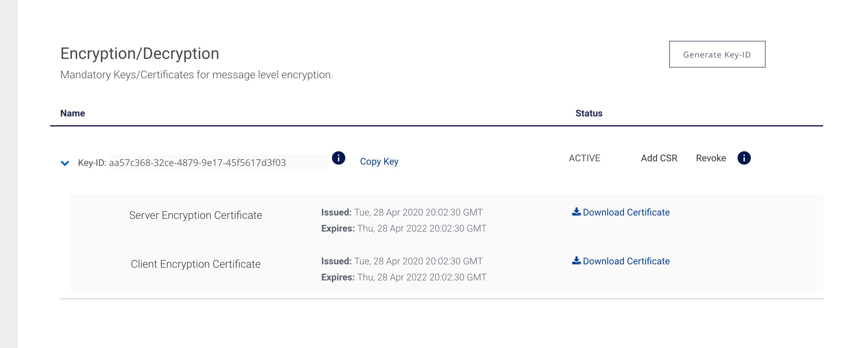Click download icon for Server Encryption Certificate

pyautogui.click(x=576, y=211)
